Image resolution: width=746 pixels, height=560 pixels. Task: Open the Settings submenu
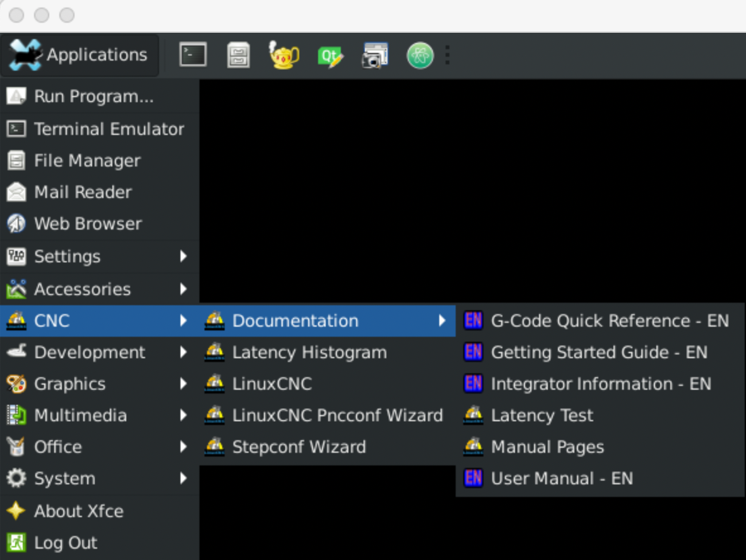pyautogui.click(x=100, y=257)
